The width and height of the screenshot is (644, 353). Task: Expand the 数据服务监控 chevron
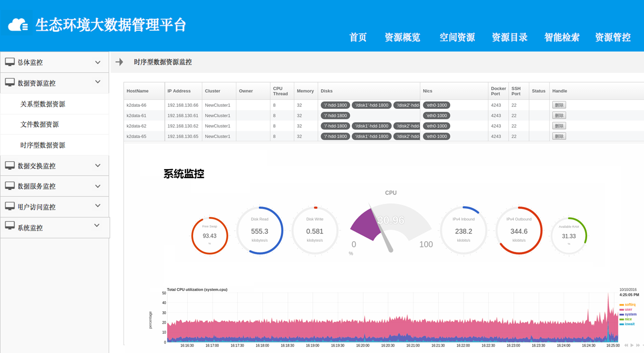click(98, 185)
